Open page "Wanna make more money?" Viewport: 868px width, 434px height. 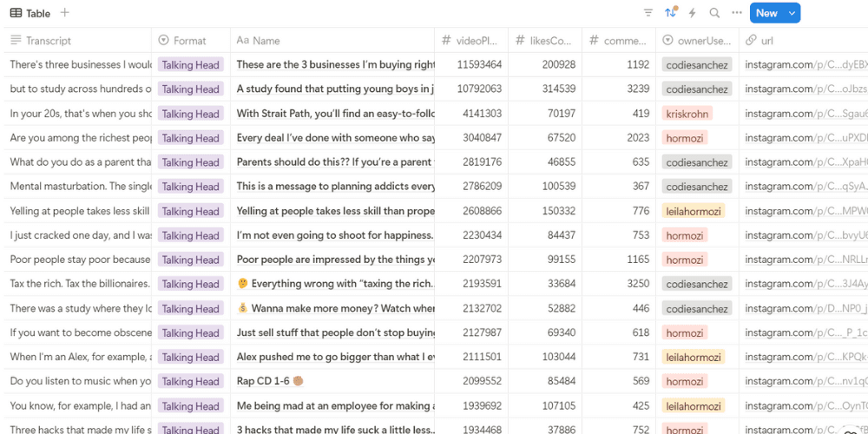[x=335, y=308]
